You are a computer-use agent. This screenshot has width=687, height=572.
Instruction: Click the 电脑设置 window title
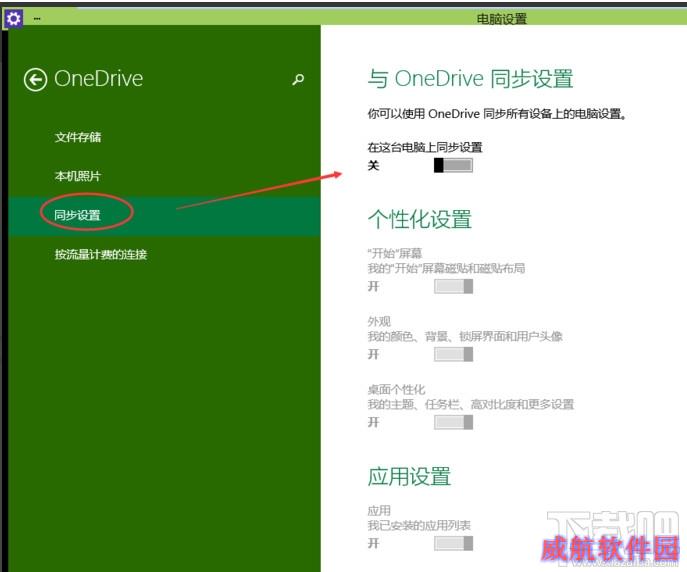(502, 19)
